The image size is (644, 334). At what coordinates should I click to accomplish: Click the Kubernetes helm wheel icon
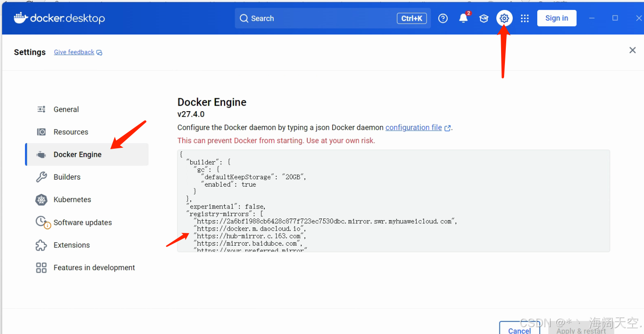point(41,200)
